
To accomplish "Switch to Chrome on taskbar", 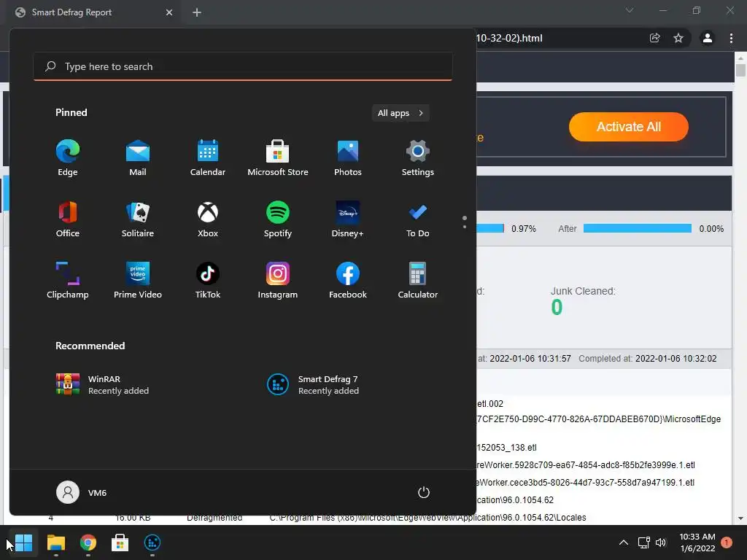I will (88, 542).
